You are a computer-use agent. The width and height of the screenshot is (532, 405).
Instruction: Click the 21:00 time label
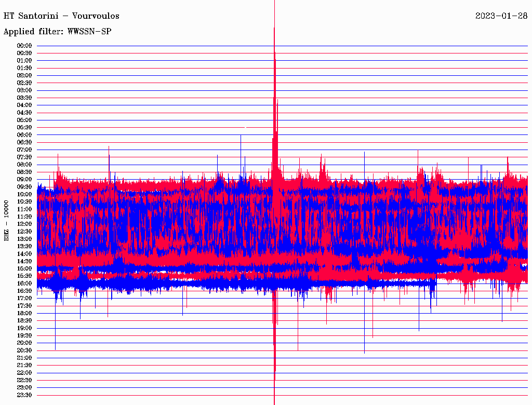pos(24,358)
